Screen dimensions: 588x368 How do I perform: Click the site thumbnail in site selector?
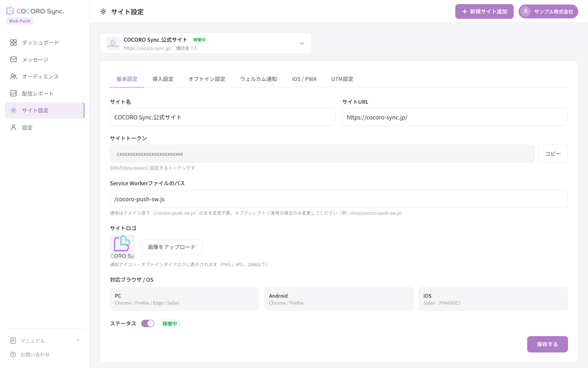pos(113,43)
